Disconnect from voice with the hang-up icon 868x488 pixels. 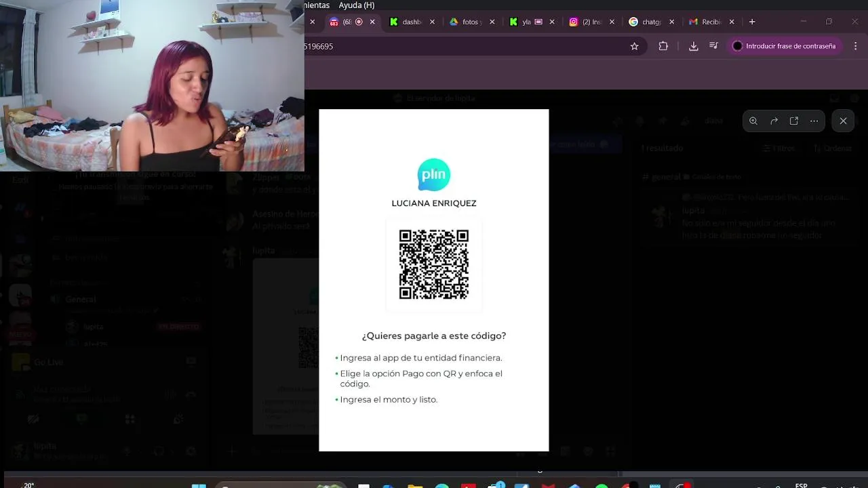coord(191,394)
